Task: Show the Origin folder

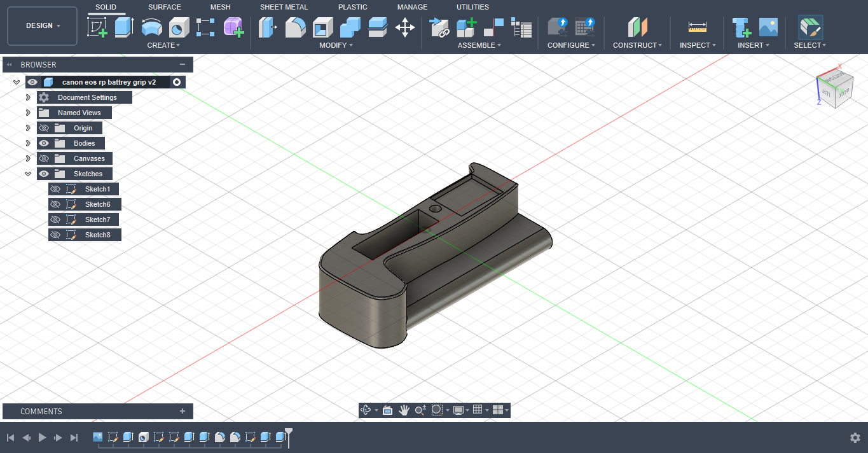Action: 44,128
